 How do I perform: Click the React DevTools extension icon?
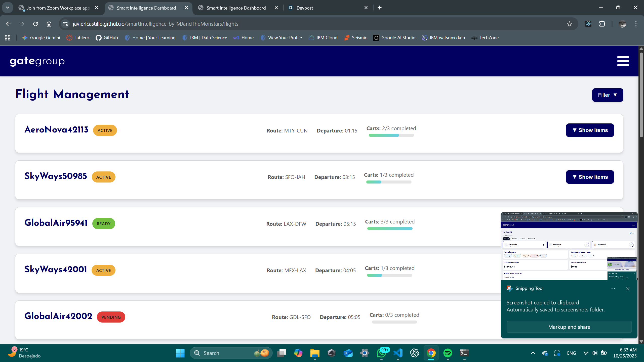tap(588, 24)
